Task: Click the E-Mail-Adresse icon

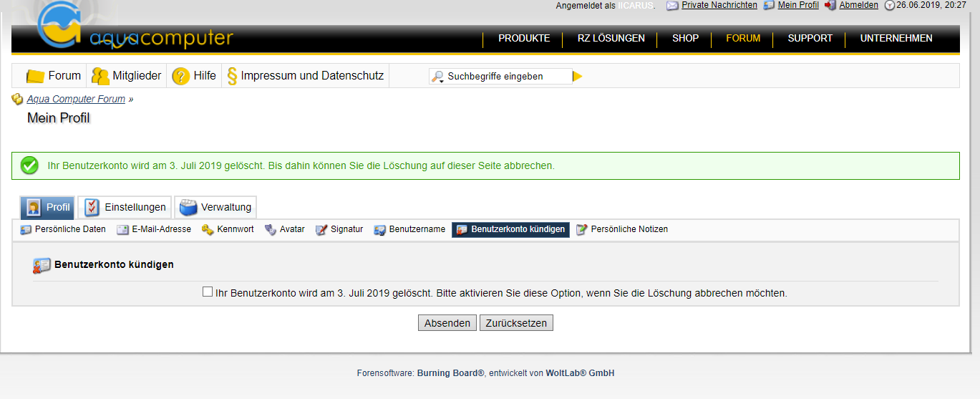Action: coord(122,230)
